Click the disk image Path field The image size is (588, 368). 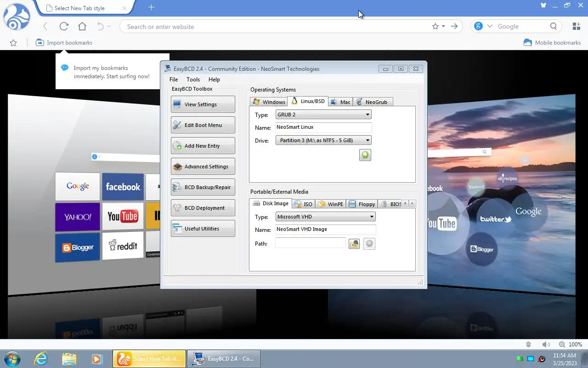tap(311, 243)
